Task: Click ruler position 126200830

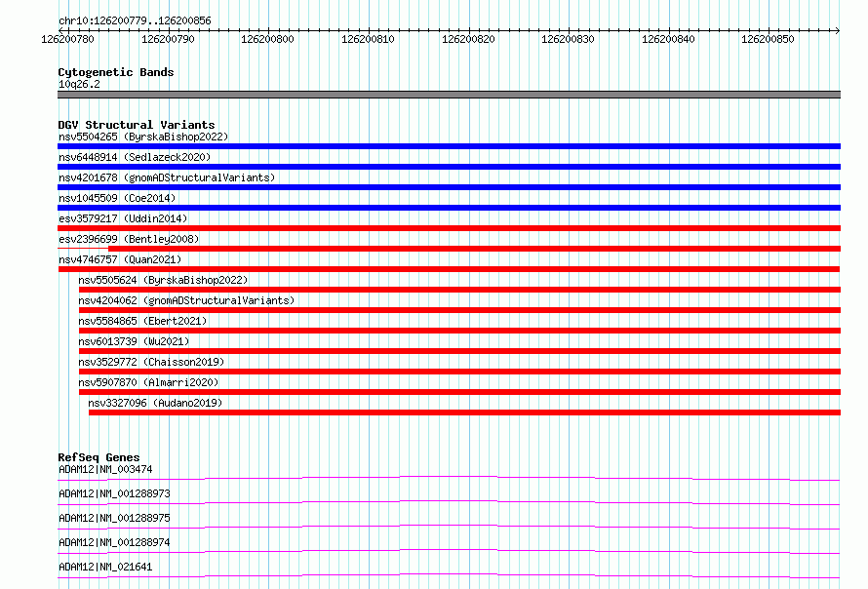Action: click(x=568, y=39)
